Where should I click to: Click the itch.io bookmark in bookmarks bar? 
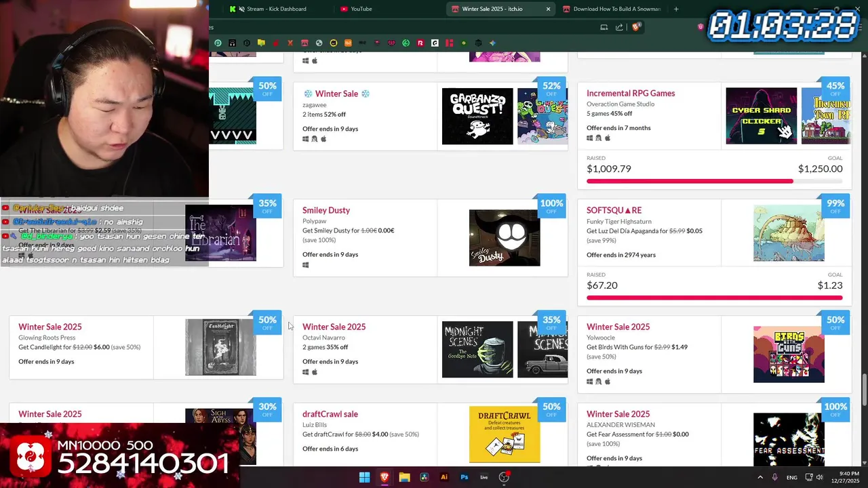(304, 43)
